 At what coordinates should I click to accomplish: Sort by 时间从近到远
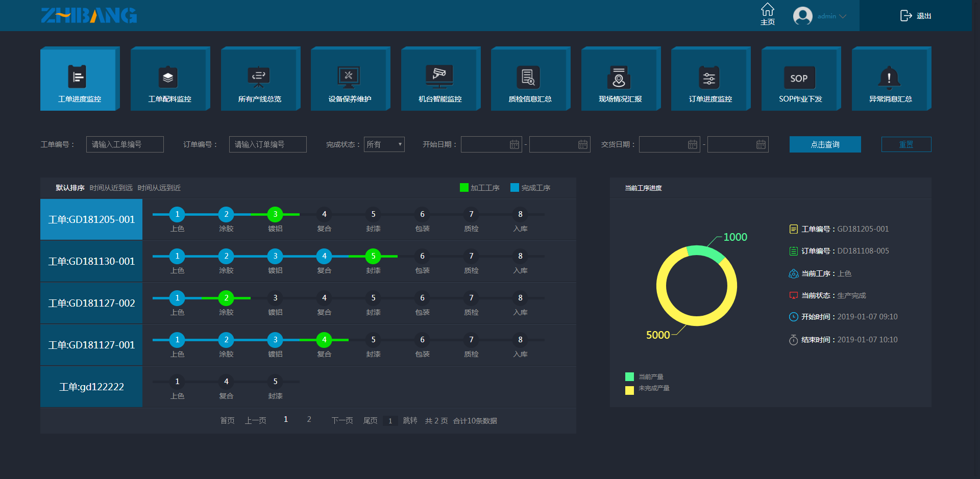point(111,188)
